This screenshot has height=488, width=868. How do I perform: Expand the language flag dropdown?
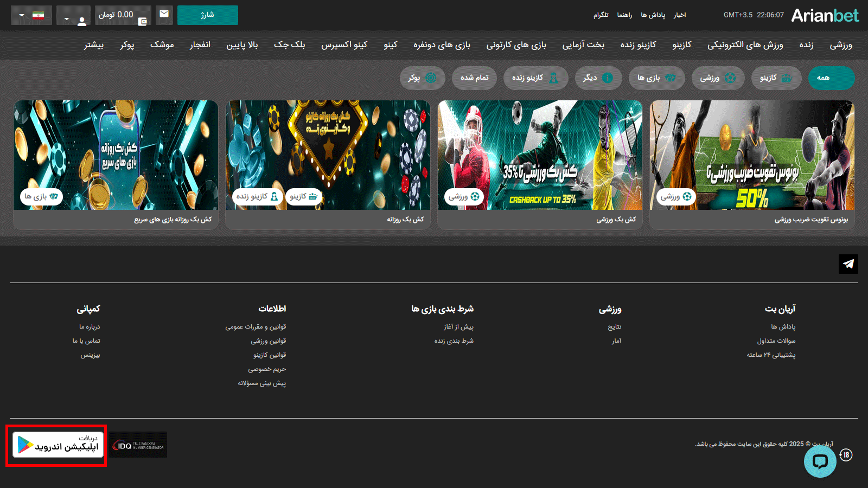(31, 15)
